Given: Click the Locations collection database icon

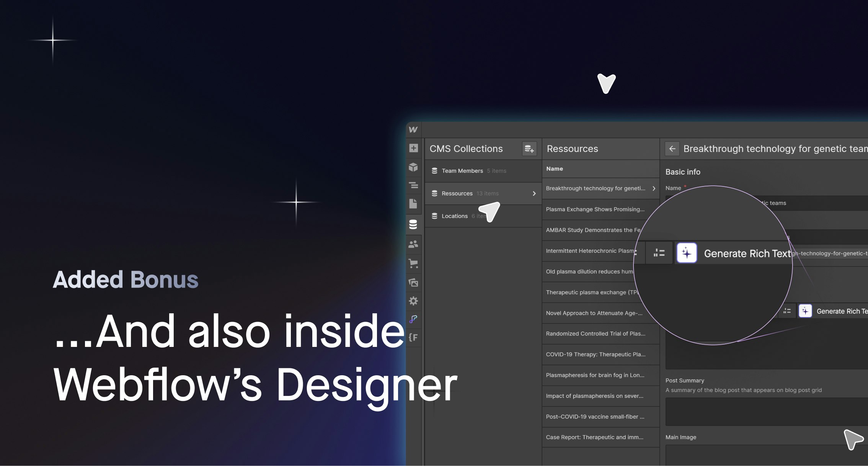Looking at the screenshot, I should pos(434,216).
